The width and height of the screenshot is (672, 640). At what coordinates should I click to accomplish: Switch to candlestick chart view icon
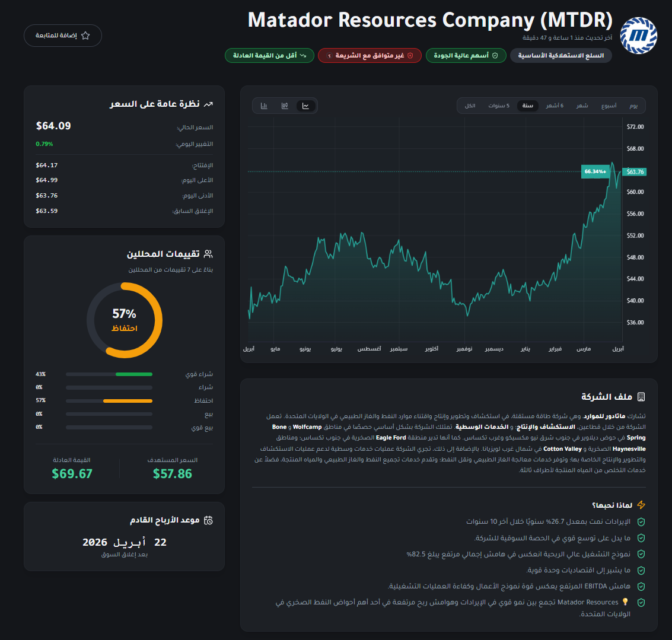coord(285,106)
